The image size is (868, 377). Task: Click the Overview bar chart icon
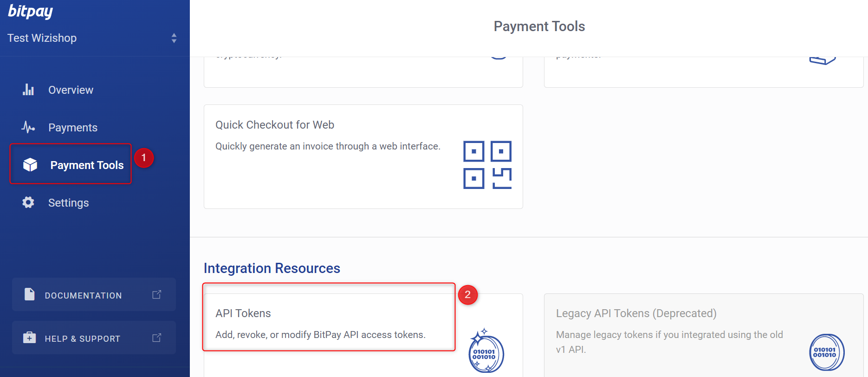pos(28,90)
